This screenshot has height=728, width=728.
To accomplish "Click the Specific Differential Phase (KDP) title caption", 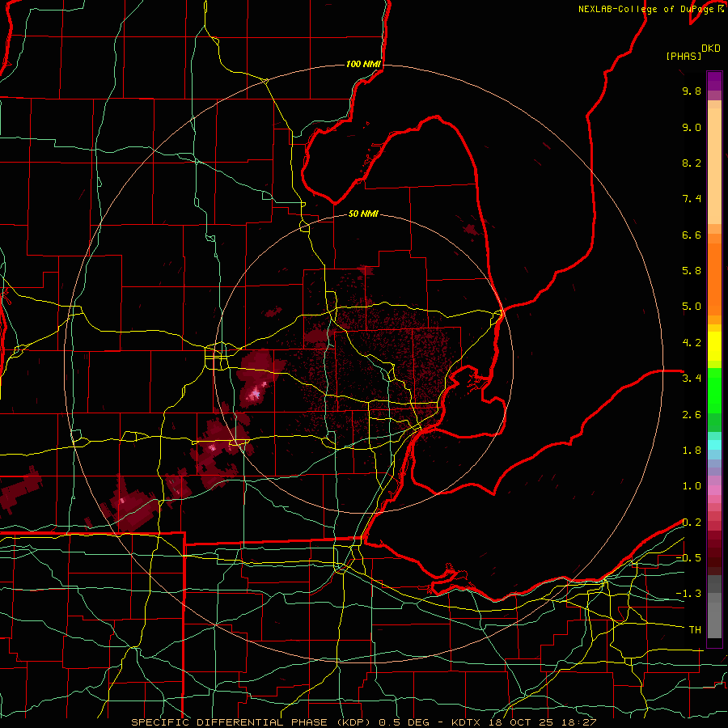I will tap(252, 722).
